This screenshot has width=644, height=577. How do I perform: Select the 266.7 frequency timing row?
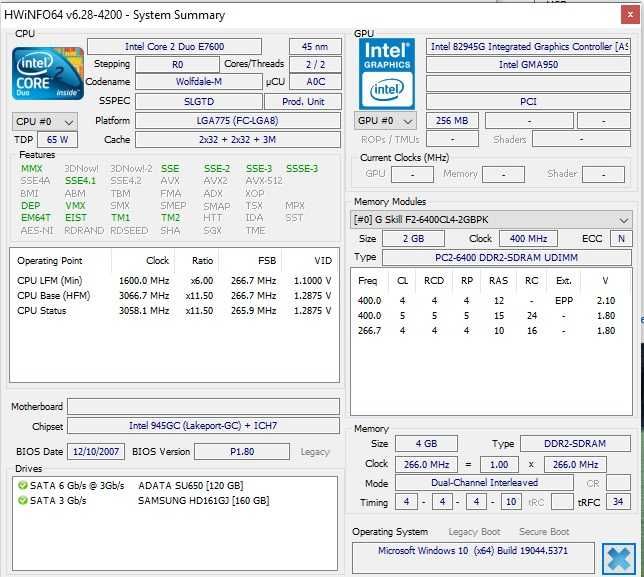(x=487, y=331)
